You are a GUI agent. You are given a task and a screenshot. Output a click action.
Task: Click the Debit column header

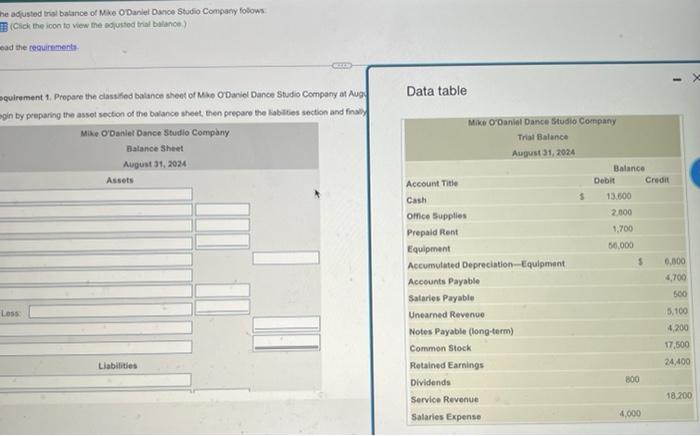tap(604, 181)
